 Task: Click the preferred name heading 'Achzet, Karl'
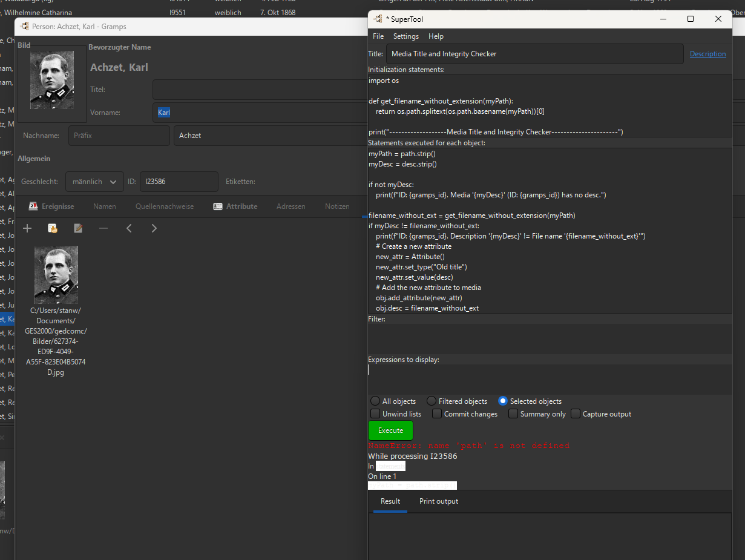pos(119,67)
